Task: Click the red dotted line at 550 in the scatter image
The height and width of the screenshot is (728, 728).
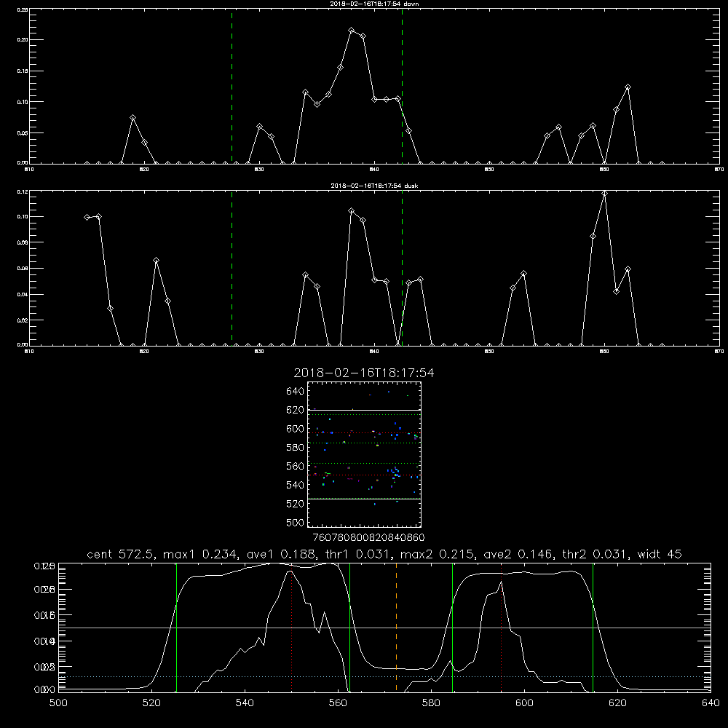Action: (364, 475)
